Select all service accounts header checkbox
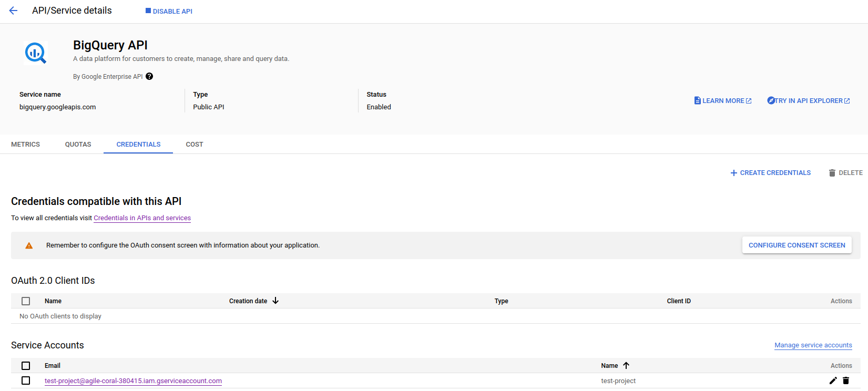The height and width of the screenshot is (391, 868). pyautogui.click(x=26, y=366)
